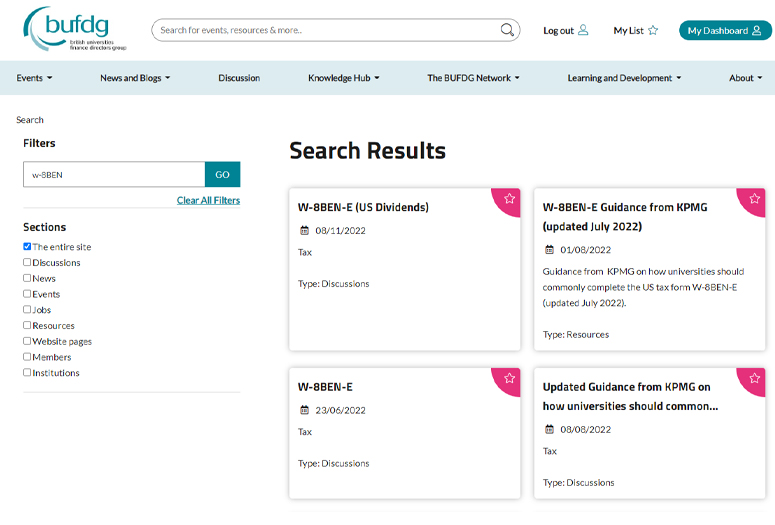Star the Updated Guidance from KPMG card
The width and height of the screenshot is (775, 525).
click(754, 378)
